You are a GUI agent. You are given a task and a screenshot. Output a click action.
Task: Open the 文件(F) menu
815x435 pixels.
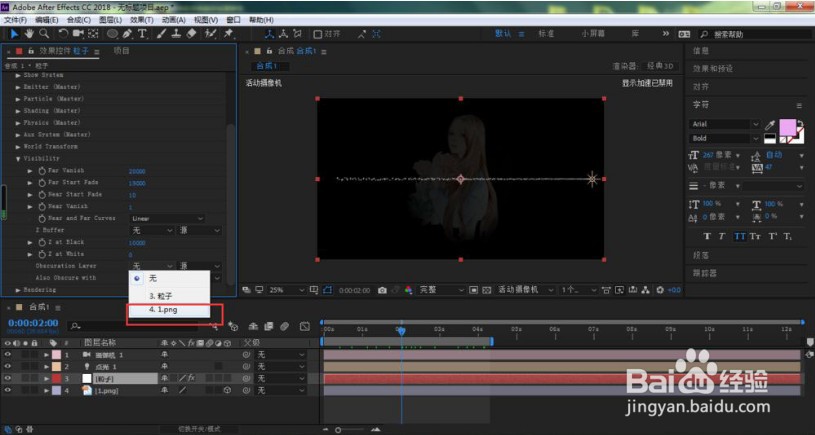[x=16, y=20]
